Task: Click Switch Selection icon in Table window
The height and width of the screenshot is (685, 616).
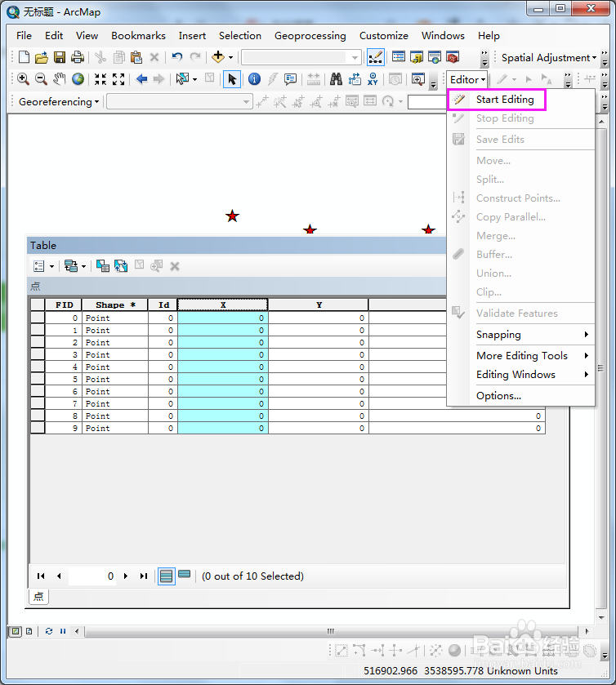Action: tap(121, 265)
